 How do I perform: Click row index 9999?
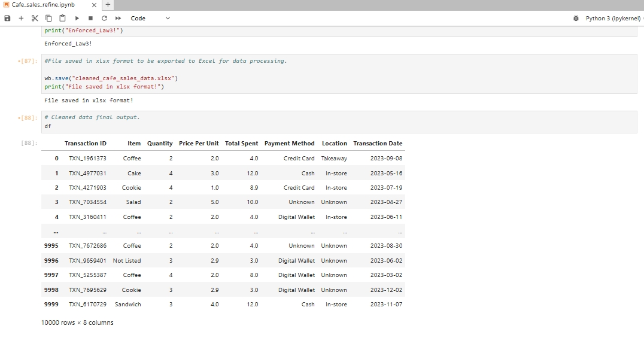coord(51,305)
